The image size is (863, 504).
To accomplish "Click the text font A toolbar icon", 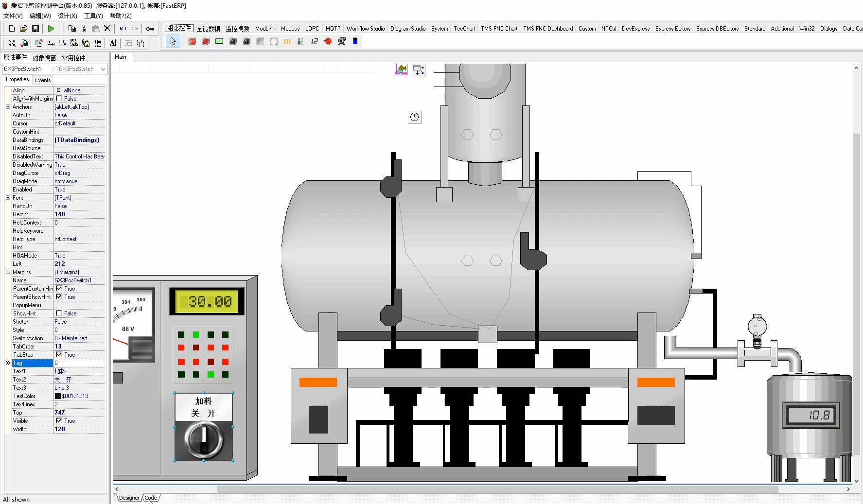I will 113,43.
